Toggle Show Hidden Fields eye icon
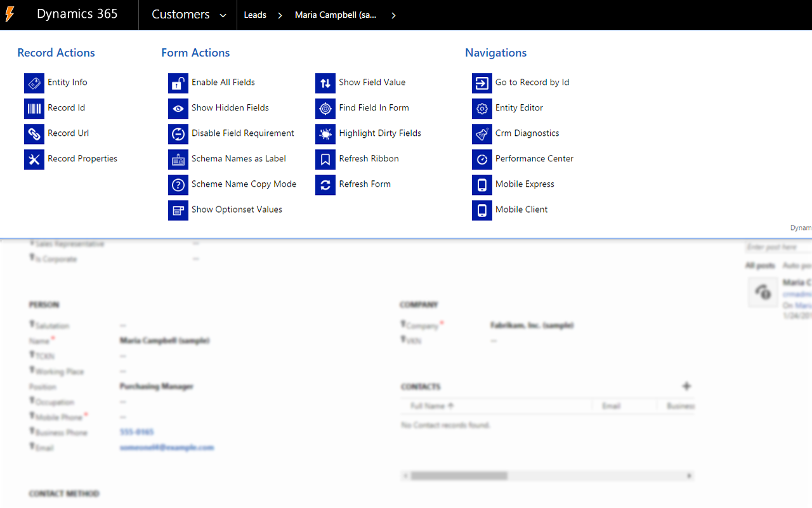This screenshot has width=812, height=508. pyautogui.click(x=178, y=109)
